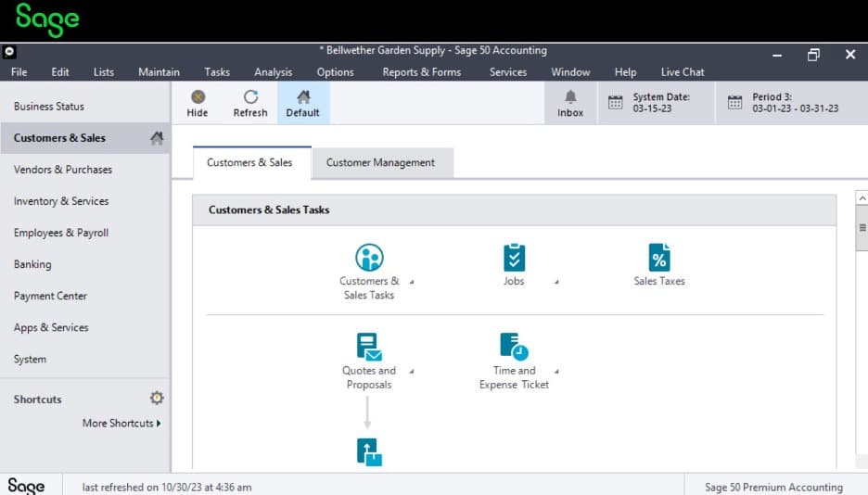This screenshot has width=868, height=495.
Task: Click the Default home icon
Action: (x=303, y=97)
